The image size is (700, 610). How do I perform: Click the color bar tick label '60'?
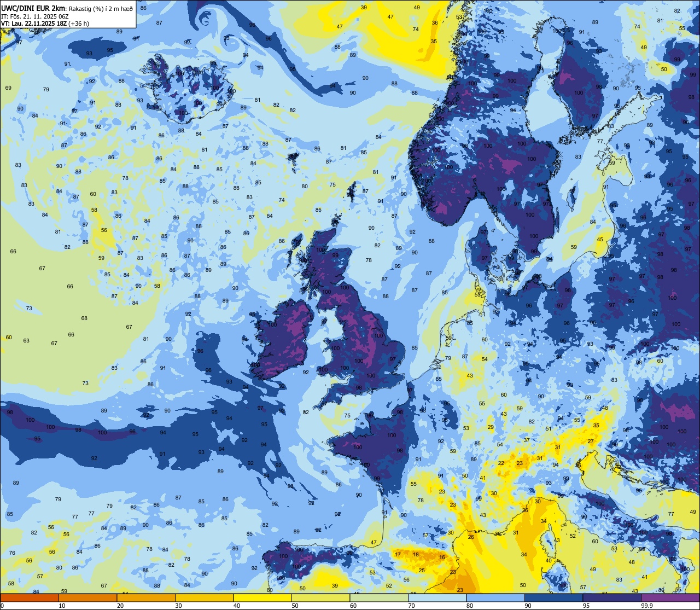tap(353, 606)
